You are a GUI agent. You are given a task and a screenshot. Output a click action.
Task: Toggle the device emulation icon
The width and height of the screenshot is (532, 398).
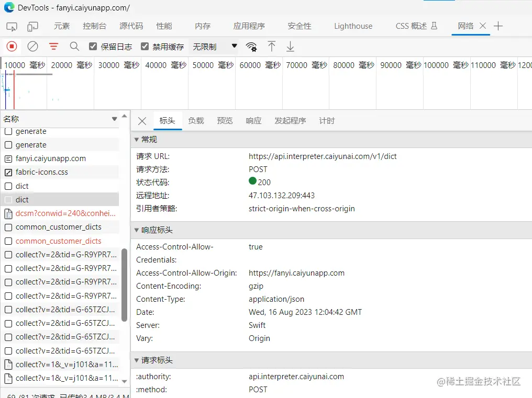tap(32, 27)
